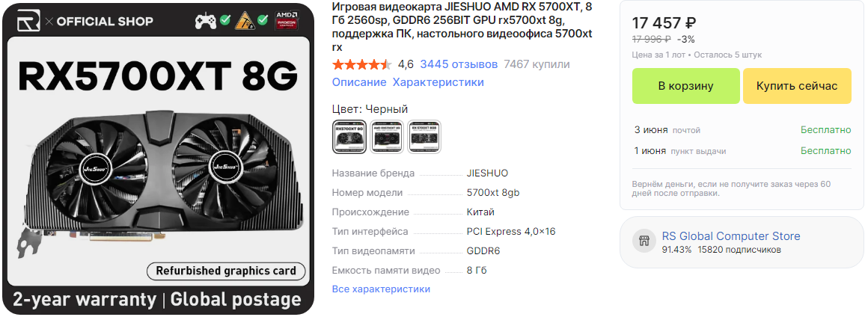Open the Характеристики section link
The image size is (868, 317).
tap(438, 82)
